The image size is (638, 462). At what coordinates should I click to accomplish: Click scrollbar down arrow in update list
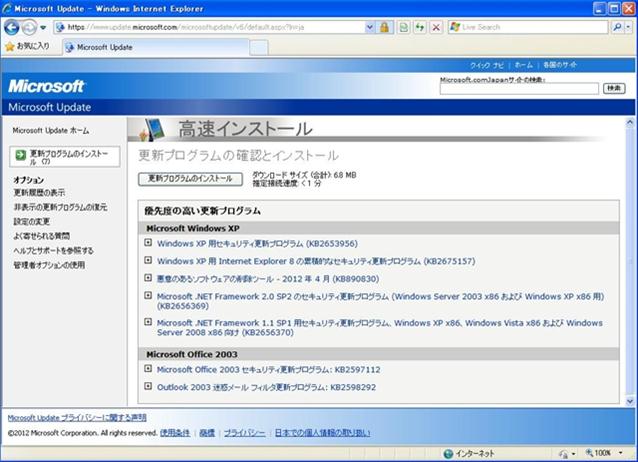630,401
